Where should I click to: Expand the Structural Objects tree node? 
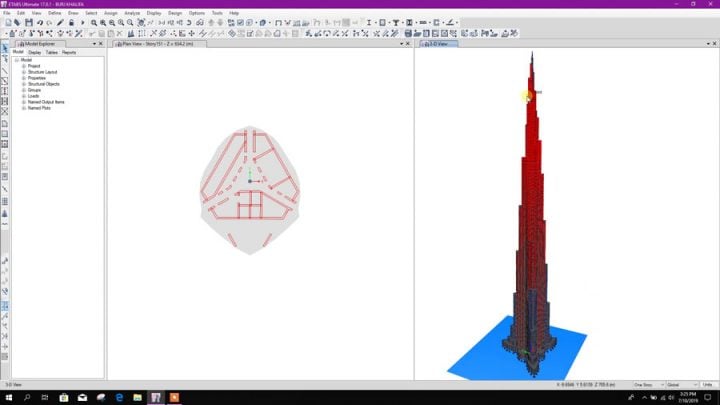click(24, 84)
